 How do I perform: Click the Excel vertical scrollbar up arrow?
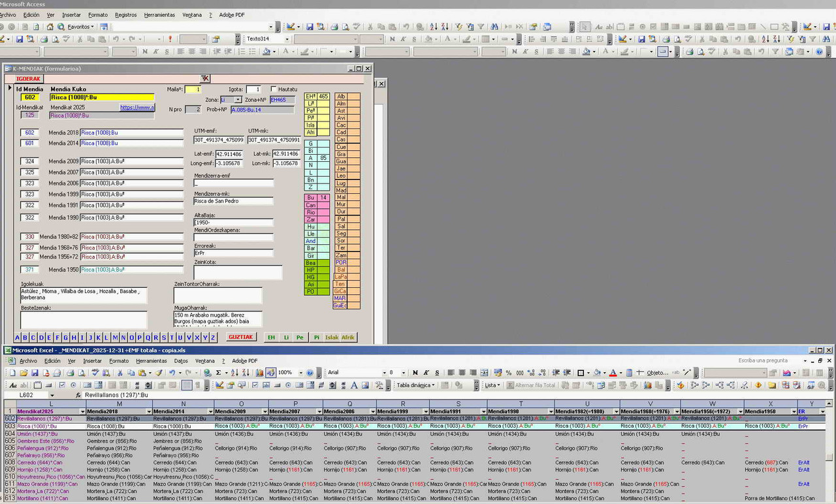[829, 404]
